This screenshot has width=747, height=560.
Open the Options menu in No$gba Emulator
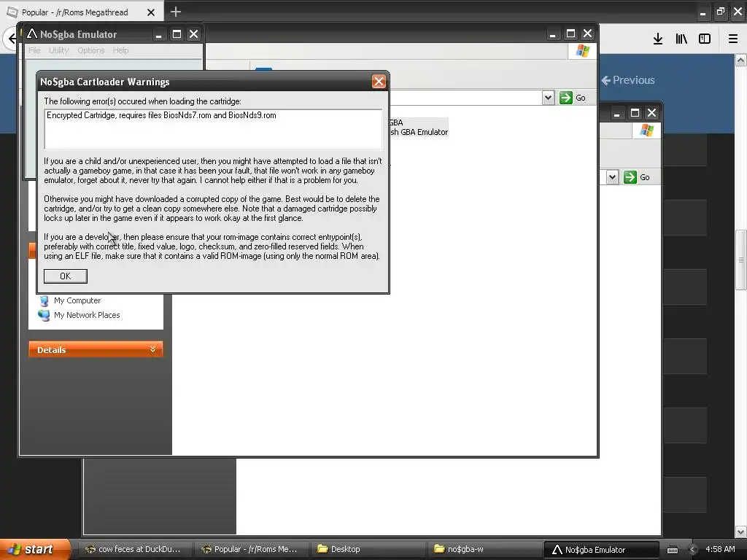(91, 50)
